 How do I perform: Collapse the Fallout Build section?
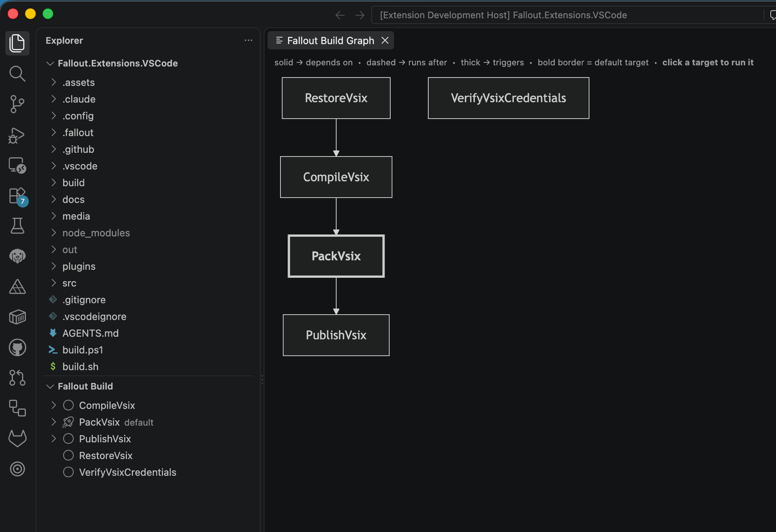pyautogui.click(x=50, y=386)
